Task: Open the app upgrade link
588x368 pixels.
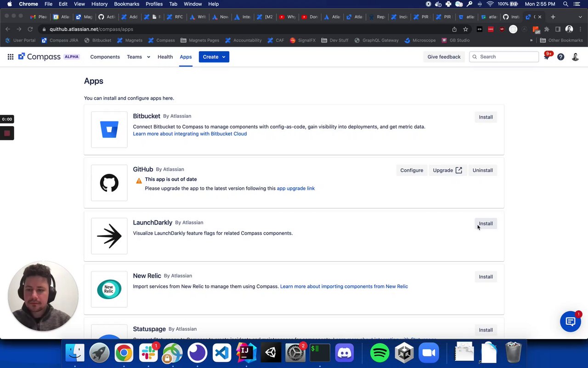Action: click(x=296, y=188)
